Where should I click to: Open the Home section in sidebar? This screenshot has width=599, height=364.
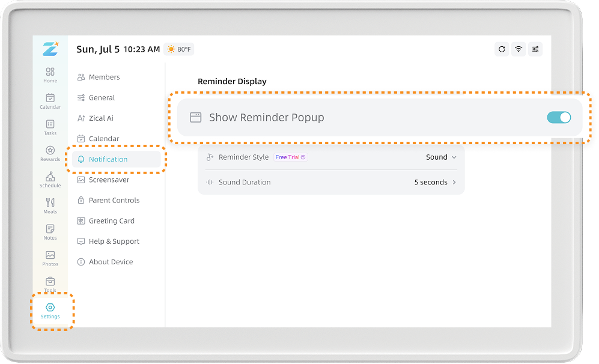click(50, 75)
